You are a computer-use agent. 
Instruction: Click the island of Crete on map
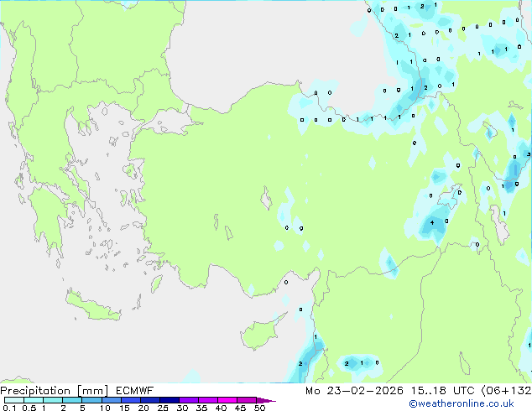point(92,306)
